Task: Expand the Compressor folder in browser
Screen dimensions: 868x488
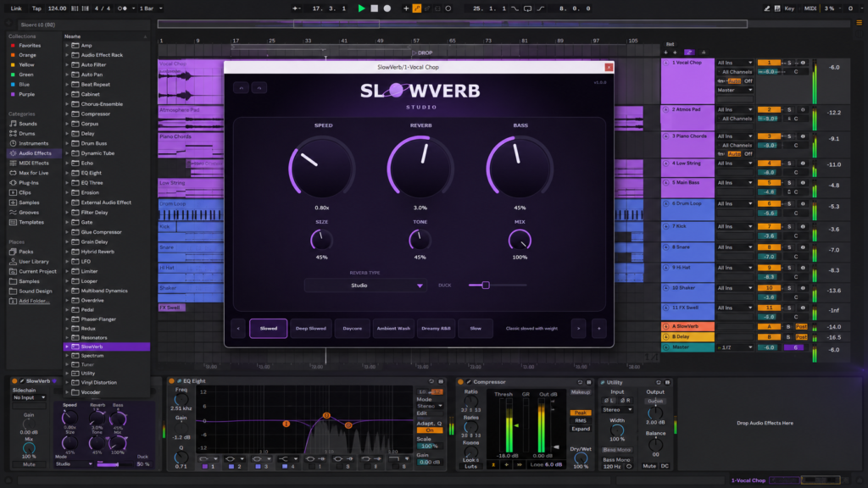Action: tap(67, 114)
